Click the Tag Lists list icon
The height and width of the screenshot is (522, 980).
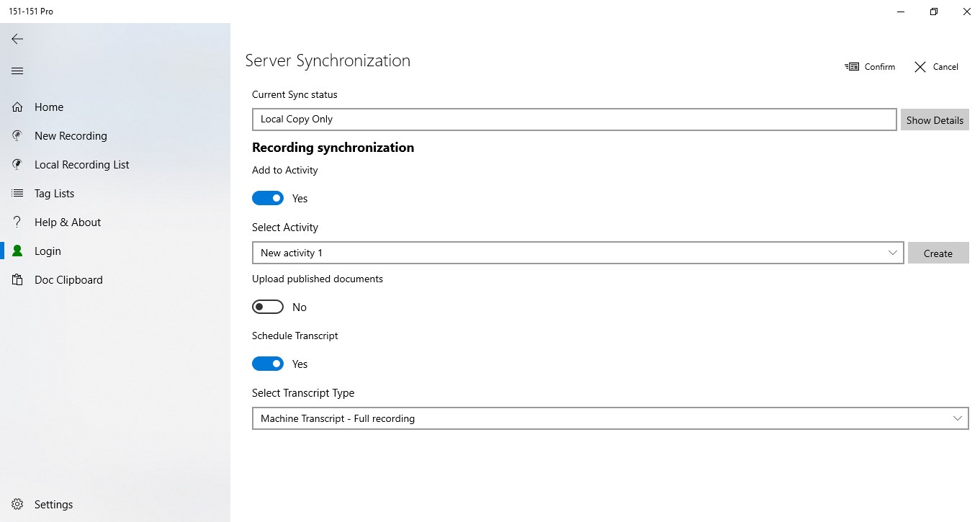coord(17,194)
